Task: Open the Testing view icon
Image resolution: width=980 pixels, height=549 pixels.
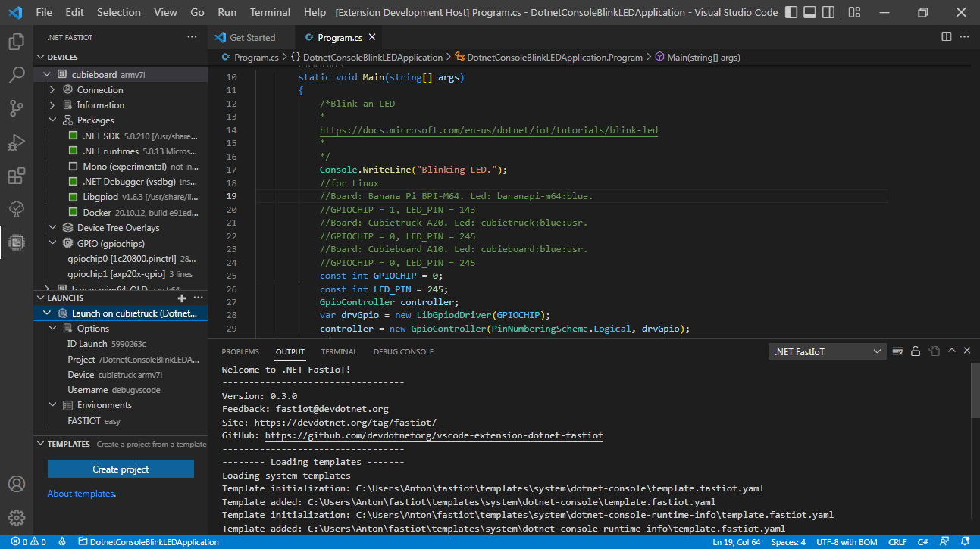Action: coord(16,209)
